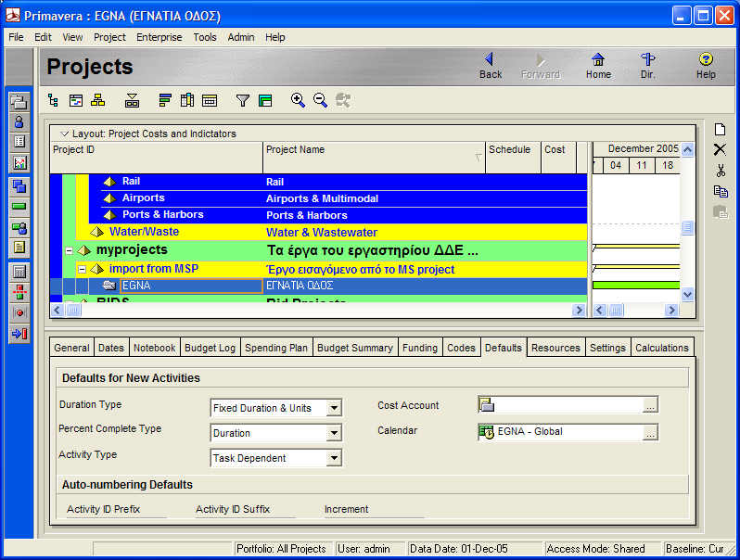Viewport: 740px width, 560px height.
Task: Switch to the Resources tab
Action: coord(555,348)
